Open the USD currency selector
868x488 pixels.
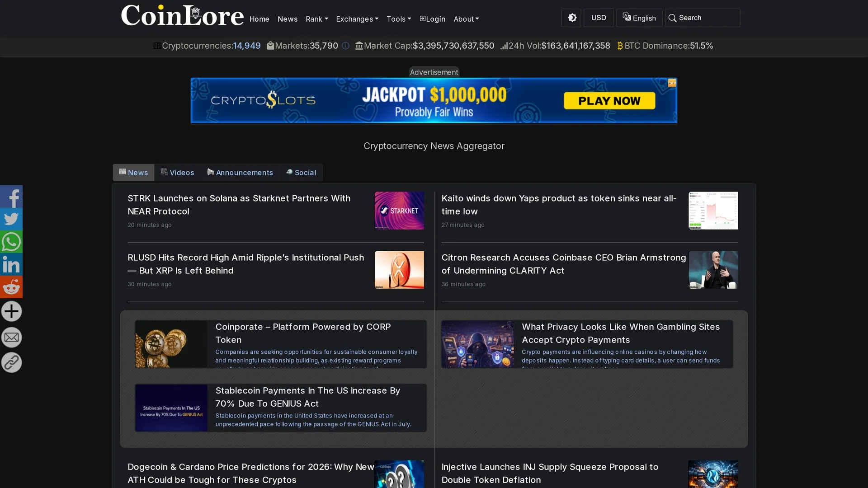(x=599, y=18)
